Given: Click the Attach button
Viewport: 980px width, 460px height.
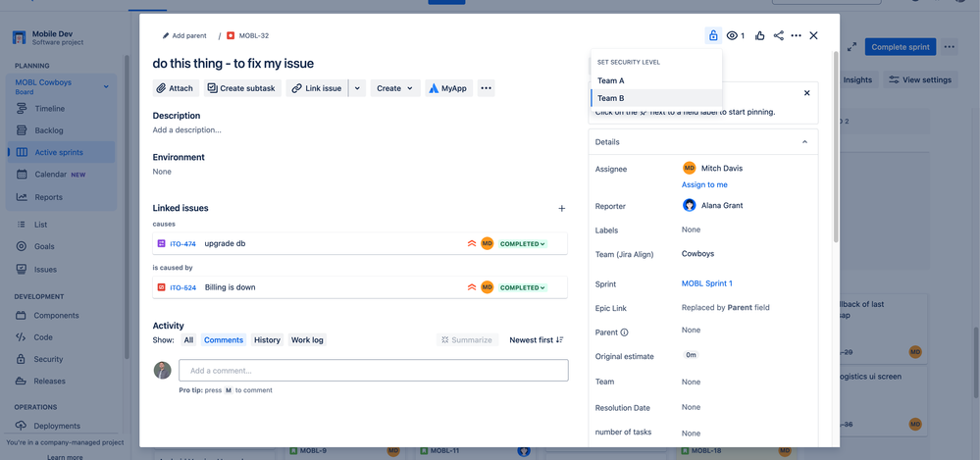Looking at the screenshot, I should (176, 88).
